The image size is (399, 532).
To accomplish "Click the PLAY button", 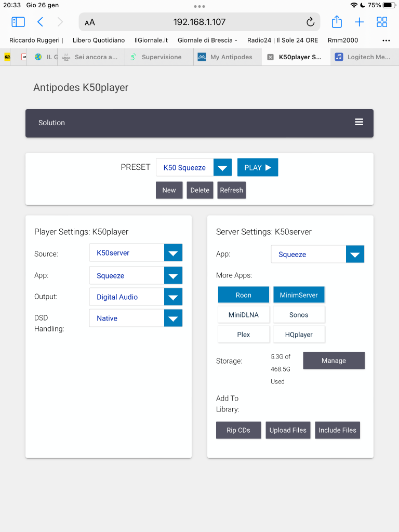I will [x=258, y=167].
